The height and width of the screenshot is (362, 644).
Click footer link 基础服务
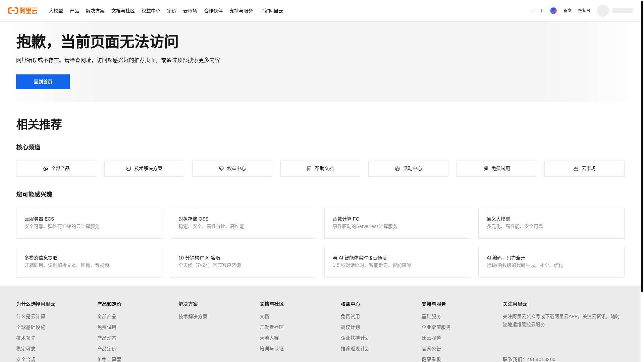(x=431, y=316)
